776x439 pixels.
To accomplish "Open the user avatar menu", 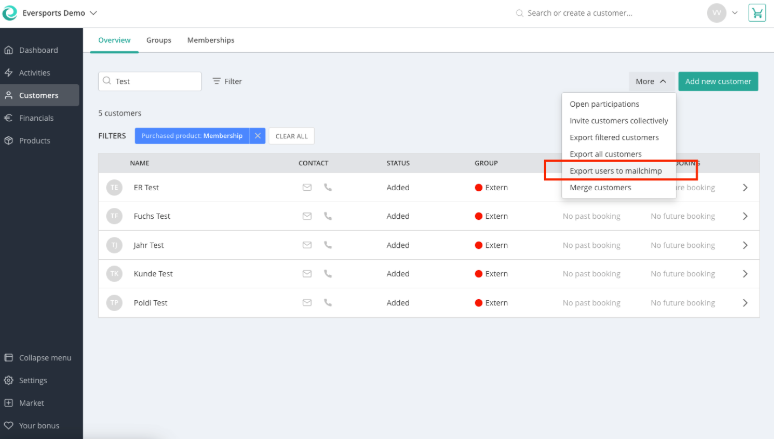I will 716,13.
